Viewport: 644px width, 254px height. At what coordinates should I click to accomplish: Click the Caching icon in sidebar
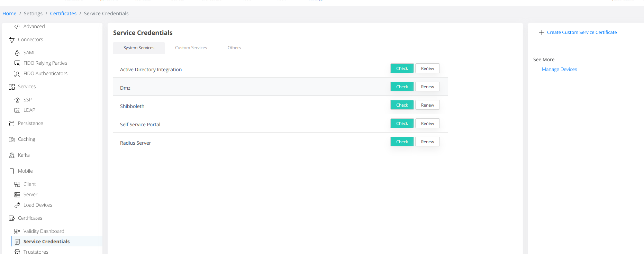[12, 139]
